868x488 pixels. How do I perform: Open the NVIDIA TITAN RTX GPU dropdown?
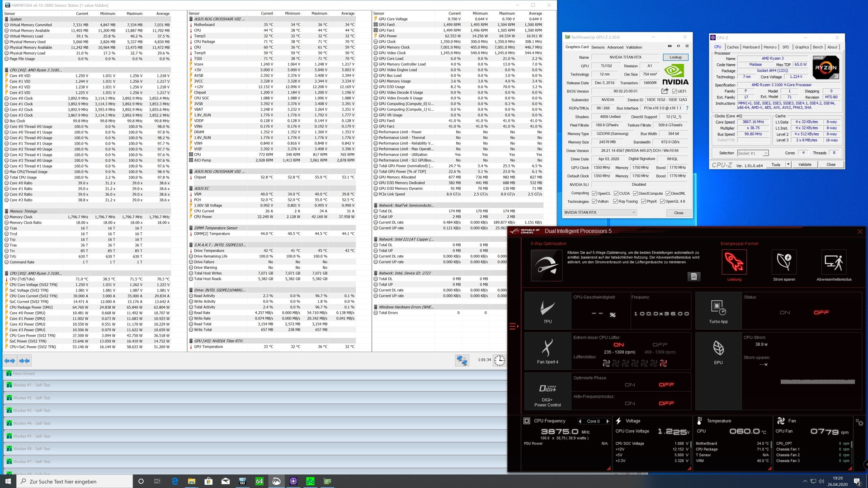[x=633, y=212]
